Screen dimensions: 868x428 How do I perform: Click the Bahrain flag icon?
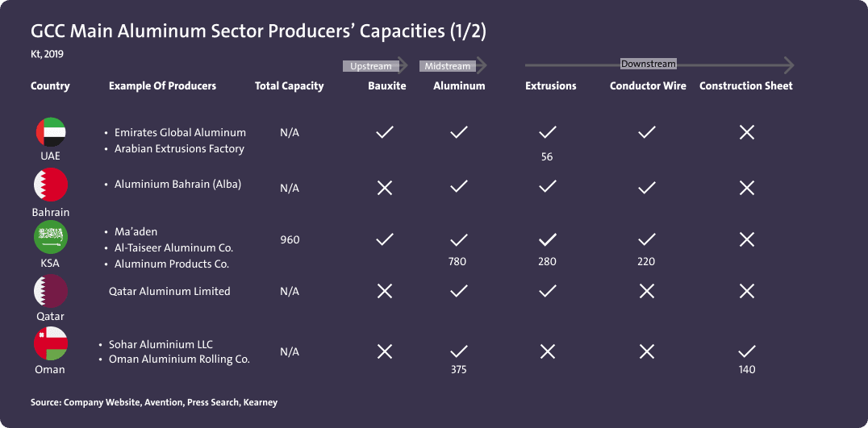pos(51,185)
